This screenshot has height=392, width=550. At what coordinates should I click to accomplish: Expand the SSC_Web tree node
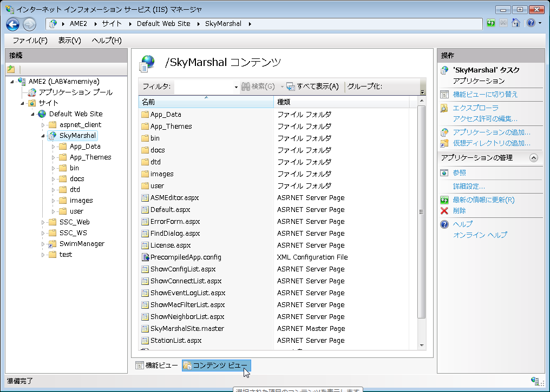pos(43,222)
